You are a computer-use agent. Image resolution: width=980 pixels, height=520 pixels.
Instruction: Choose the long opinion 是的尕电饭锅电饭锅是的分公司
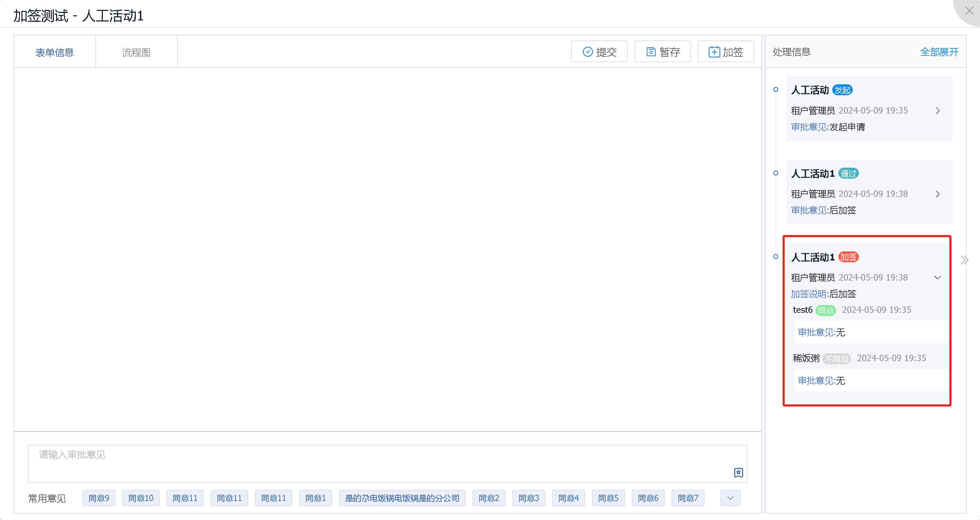(x=402, y=498)
